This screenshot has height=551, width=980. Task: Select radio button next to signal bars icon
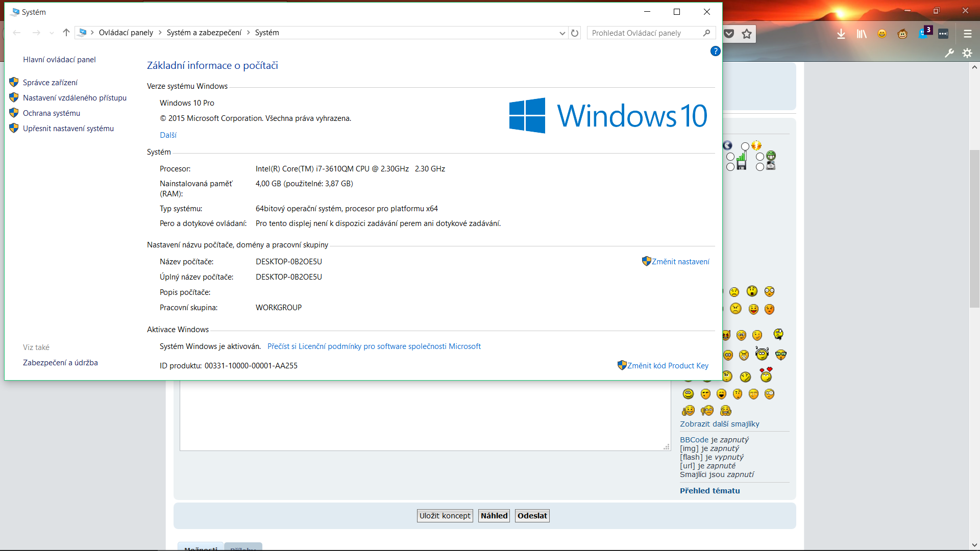(730, 157)
